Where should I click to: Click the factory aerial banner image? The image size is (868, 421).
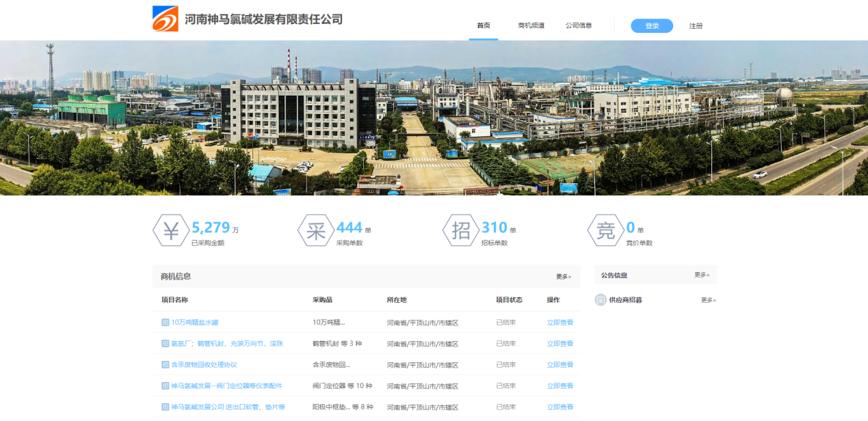pyautogui.click(x=434, y=118)
